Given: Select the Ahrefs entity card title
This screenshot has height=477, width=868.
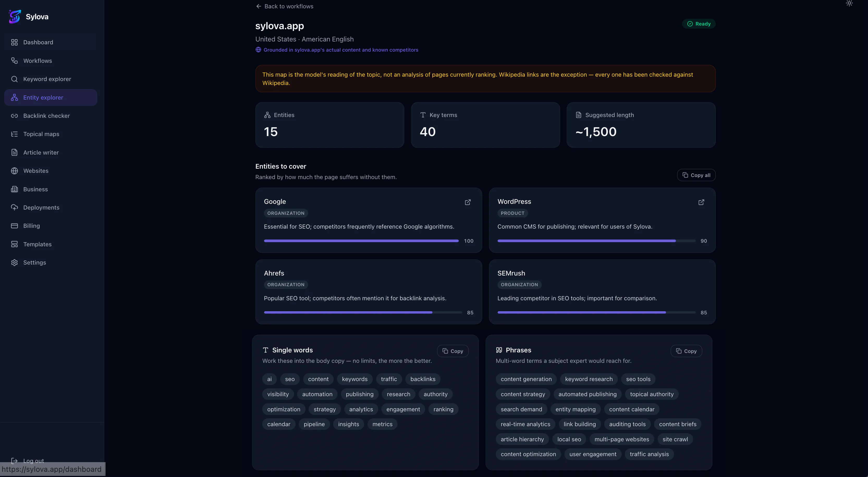Looking at the screenshot, I should pos(274,273).
